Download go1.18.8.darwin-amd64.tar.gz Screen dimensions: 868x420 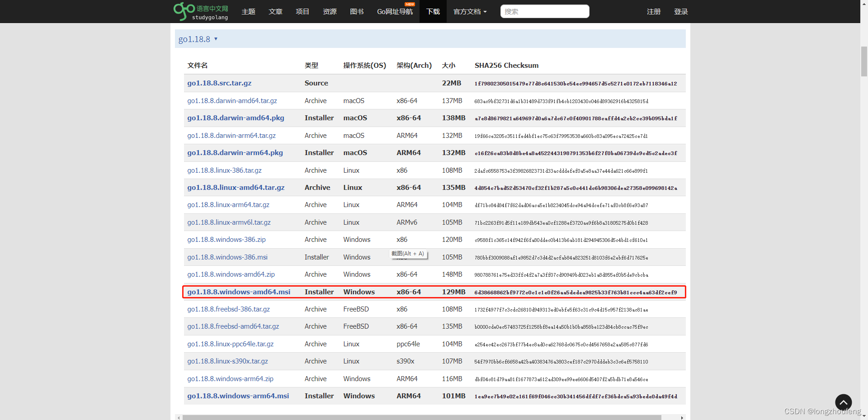coord(232,100)
